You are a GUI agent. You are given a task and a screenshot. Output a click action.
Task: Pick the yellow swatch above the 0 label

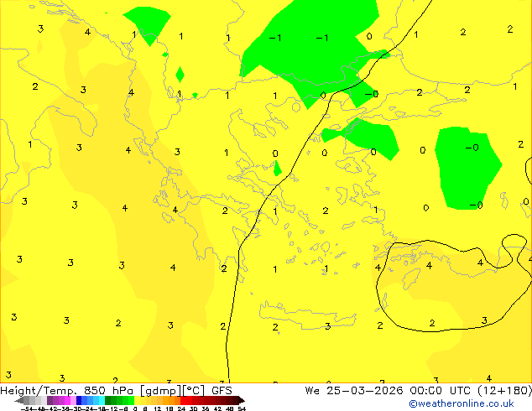pos(137,400)
